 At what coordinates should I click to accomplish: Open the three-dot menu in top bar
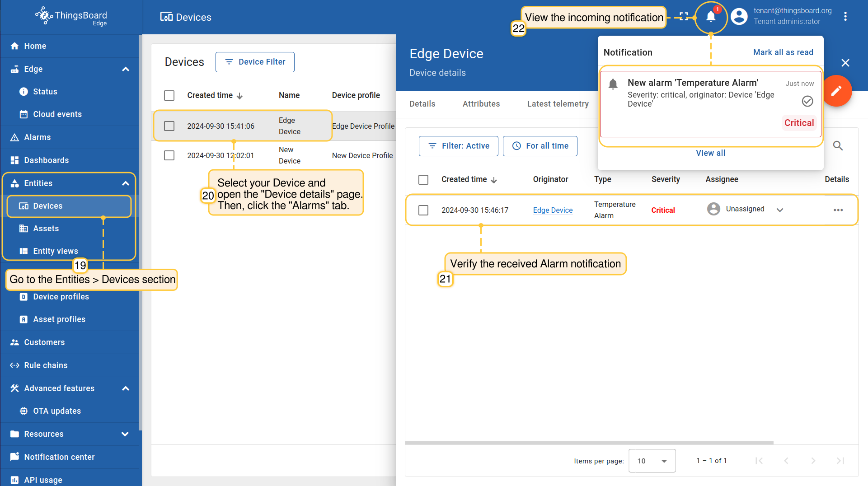(845, 17)
